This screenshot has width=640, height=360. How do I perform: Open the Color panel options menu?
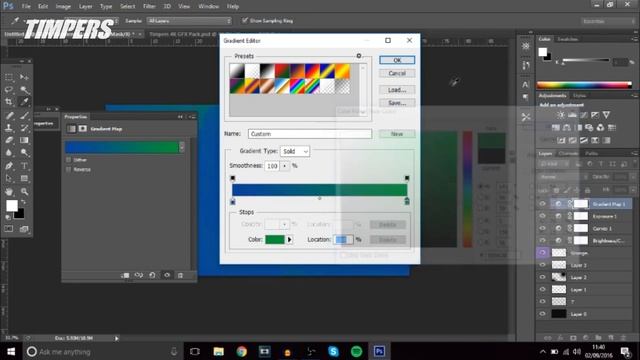[x=634, y=39]
